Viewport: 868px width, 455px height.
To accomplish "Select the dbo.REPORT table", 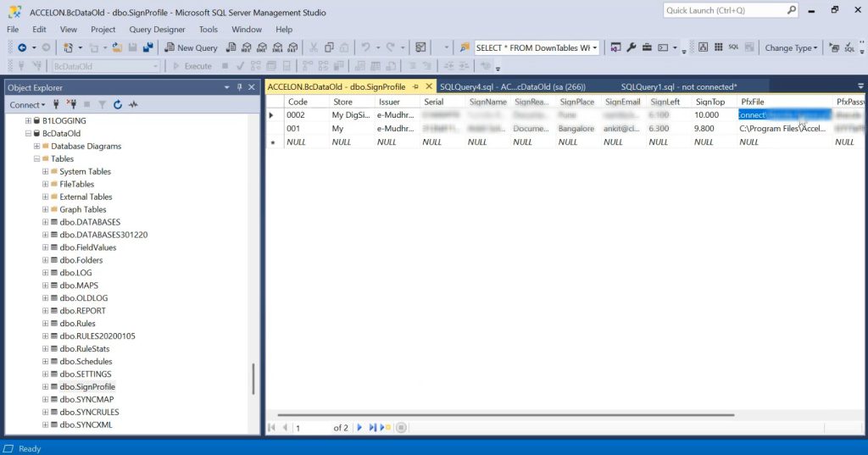I will click(x=82, y=311).
